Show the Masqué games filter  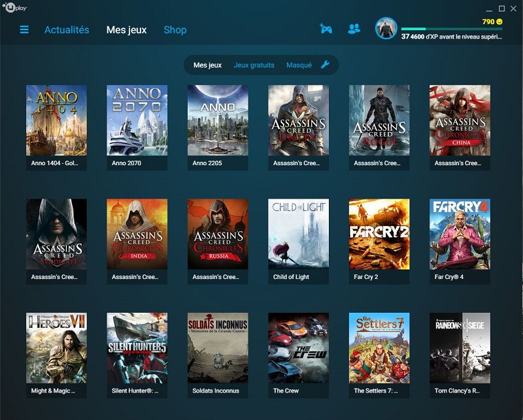[x=299, y=65]
